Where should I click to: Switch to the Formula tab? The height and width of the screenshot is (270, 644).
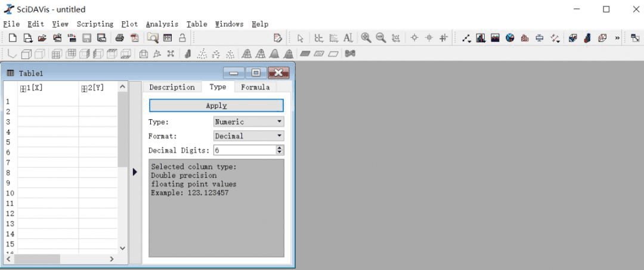pyautogui.click(x=255, y=87)
